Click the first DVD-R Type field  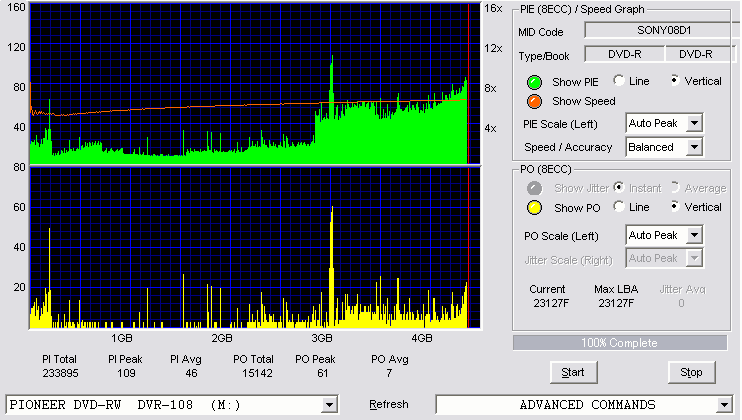point(625,54)
